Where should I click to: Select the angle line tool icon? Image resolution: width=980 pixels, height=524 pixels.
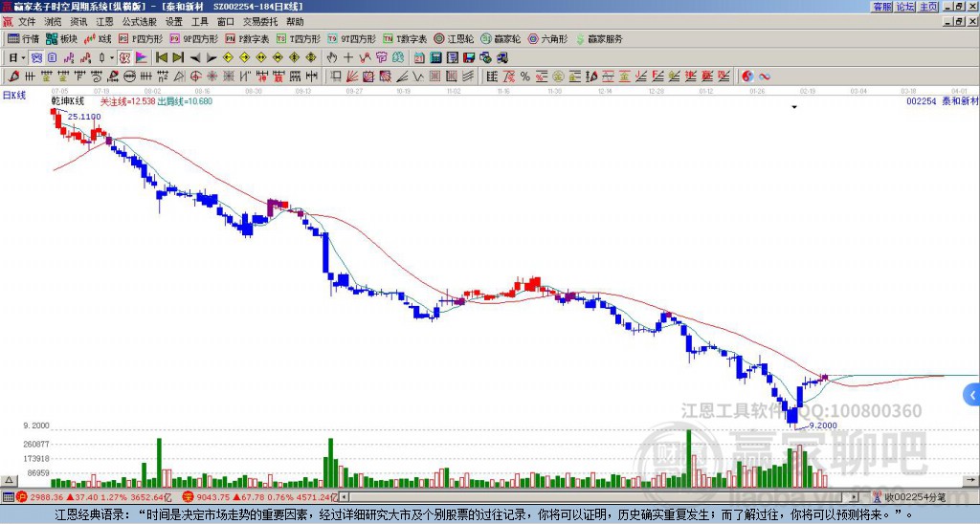(402, 76)
